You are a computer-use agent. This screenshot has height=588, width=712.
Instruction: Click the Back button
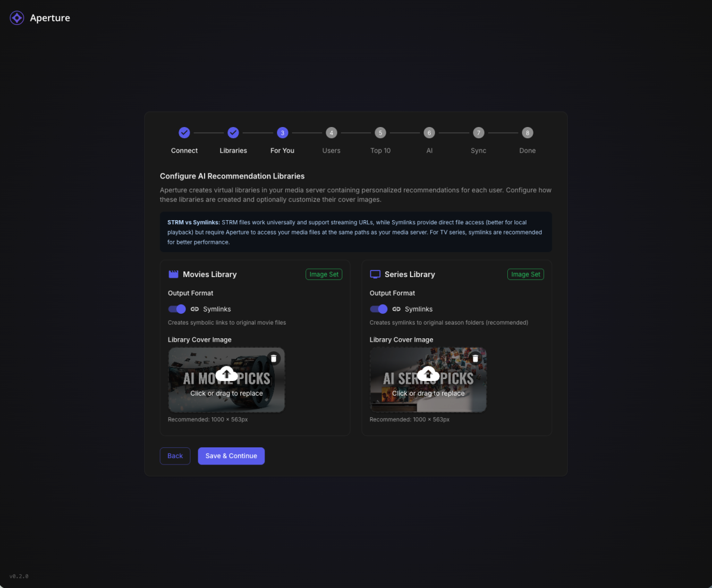(174, 456)
